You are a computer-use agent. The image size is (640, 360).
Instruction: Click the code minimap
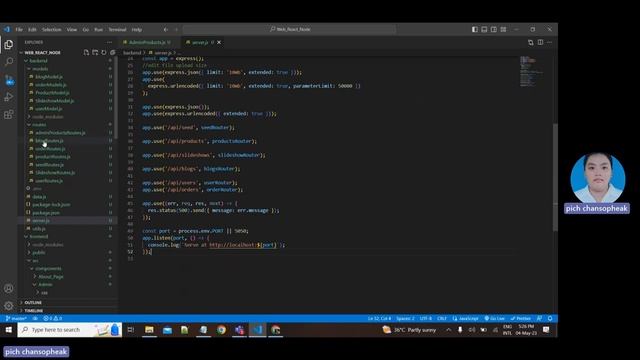coord(532,71)
